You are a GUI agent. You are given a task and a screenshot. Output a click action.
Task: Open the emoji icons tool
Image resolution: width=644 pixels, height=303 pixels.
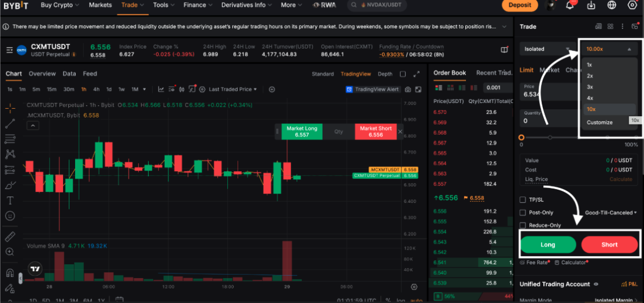click(10, 216)
